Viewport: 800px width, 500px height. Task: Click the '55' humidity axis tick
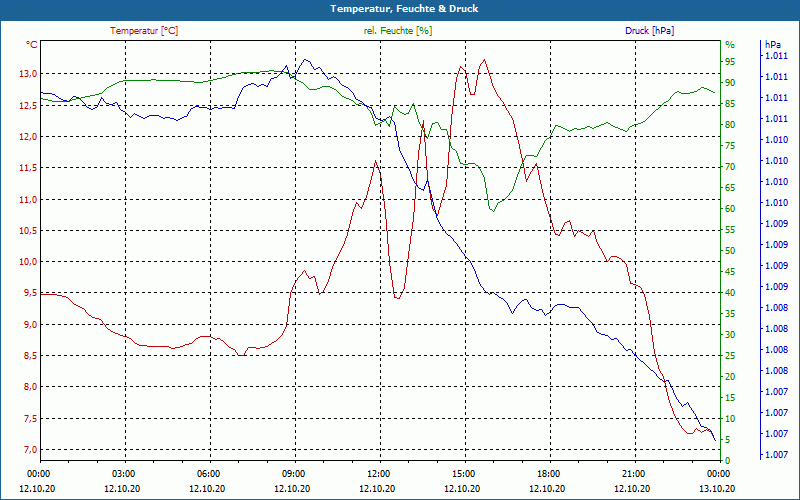coord(730,230)
